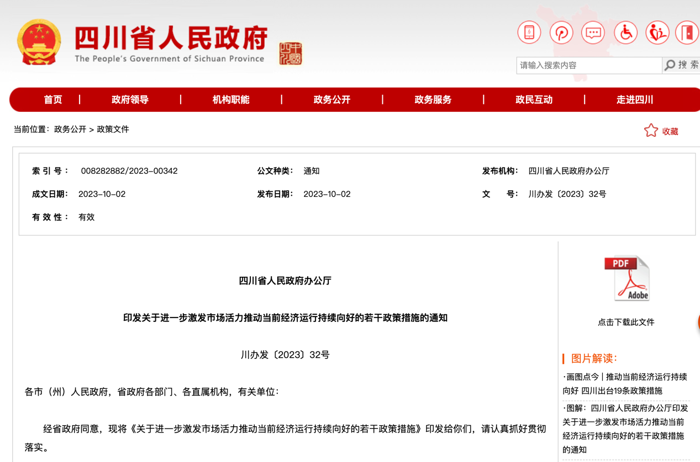Click the national emblem logo
Screen dimensions: 700x462
(39, 42)
